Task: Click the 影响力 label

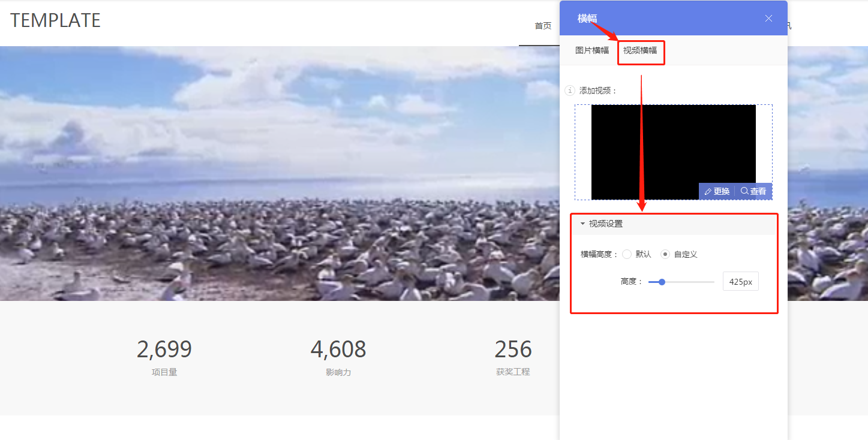Action: (x=338, y=372)
